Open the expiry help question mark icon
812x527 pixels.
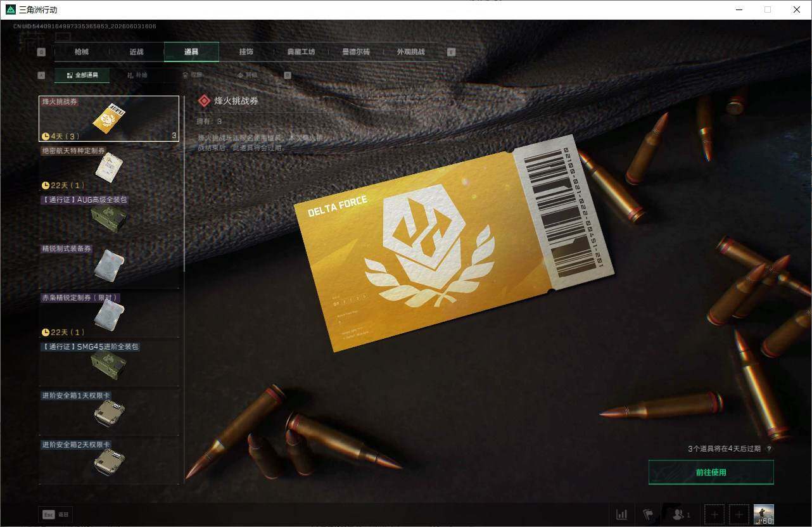(x=769, y=449)
